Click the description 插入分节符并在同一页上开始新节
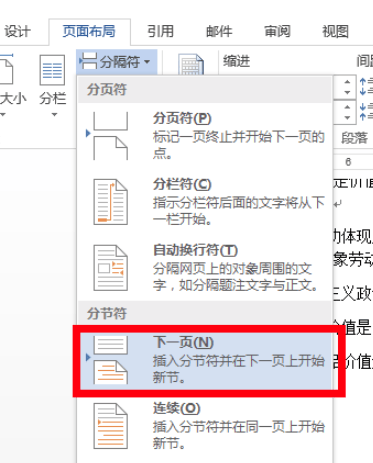This screenshot has height=463, width=373. point(238,435)
